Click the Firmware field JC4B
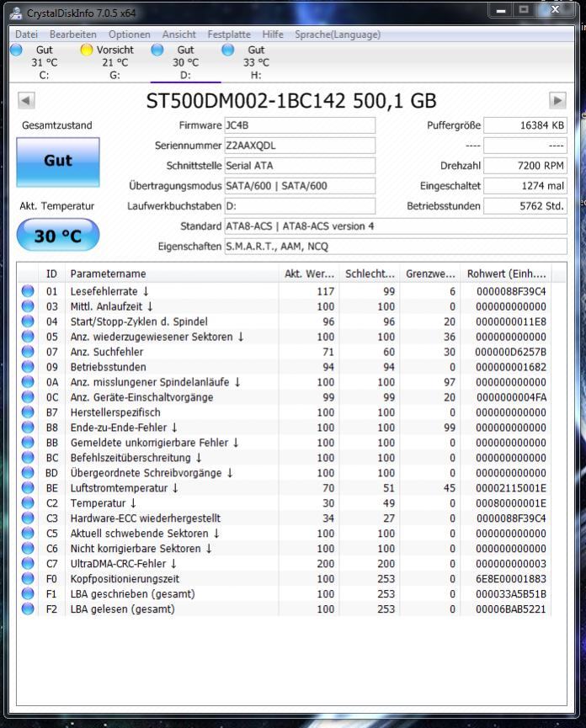The height and width of the screenshot is (728, 586). click(300, 125)
